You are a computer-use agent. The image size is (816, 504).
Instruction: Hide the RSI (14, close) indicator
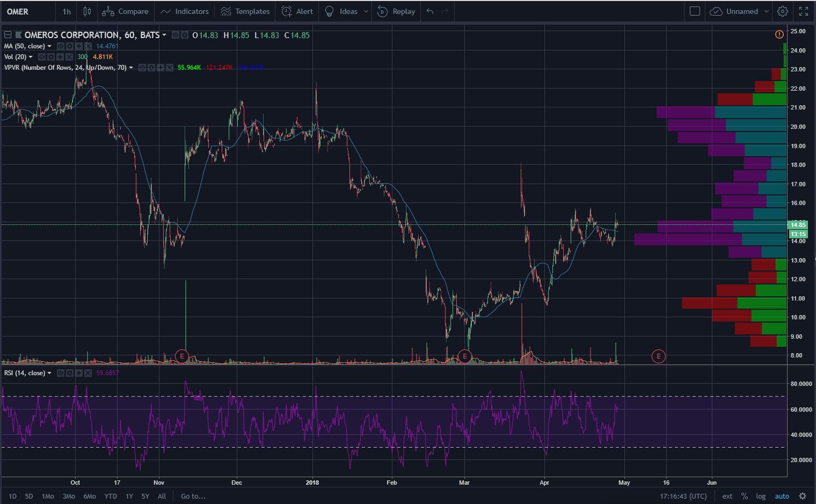(x=61, y=373)
